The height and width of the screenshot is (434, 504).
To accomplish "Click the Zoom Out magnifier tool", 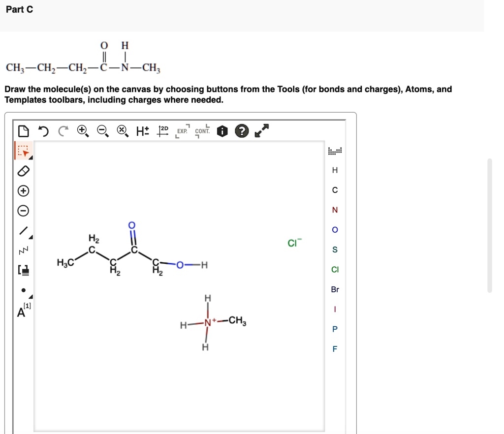I will (x=101, y=130).
